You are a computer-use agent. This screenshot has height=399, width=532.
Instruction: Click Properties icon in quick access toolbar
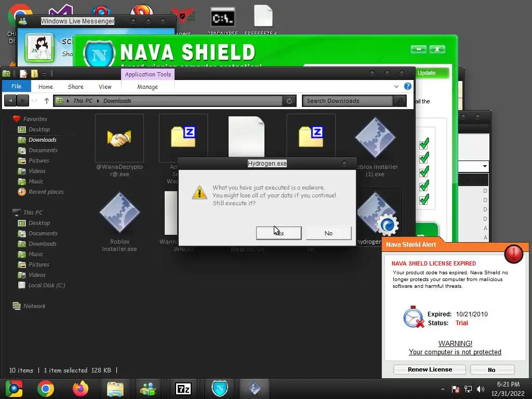[23, 74]
